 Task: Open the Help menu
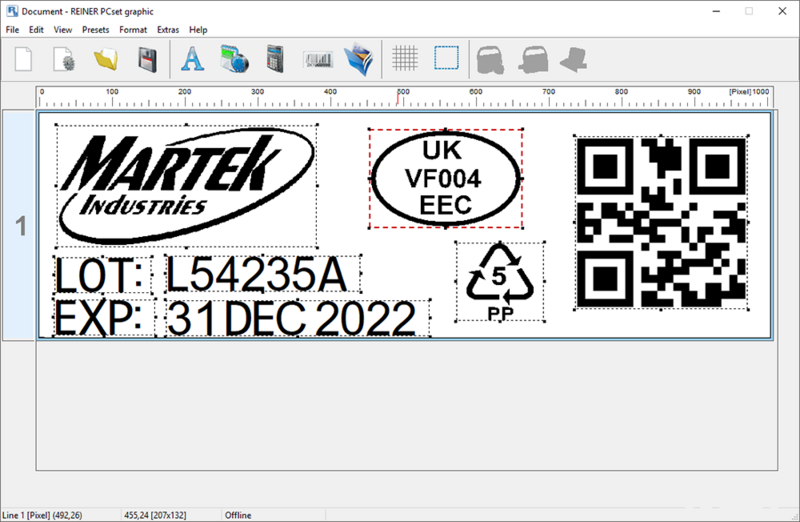pos(198,30)
